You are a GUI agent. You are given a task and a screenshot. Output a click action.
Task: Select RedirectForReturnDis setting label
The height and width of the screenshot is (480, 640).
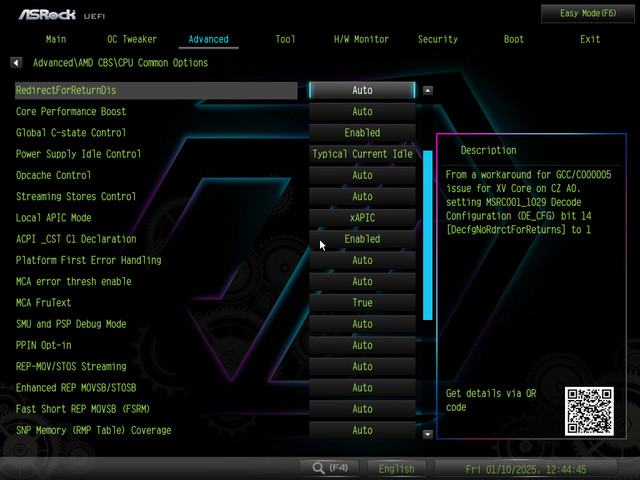tap(66, 90)
